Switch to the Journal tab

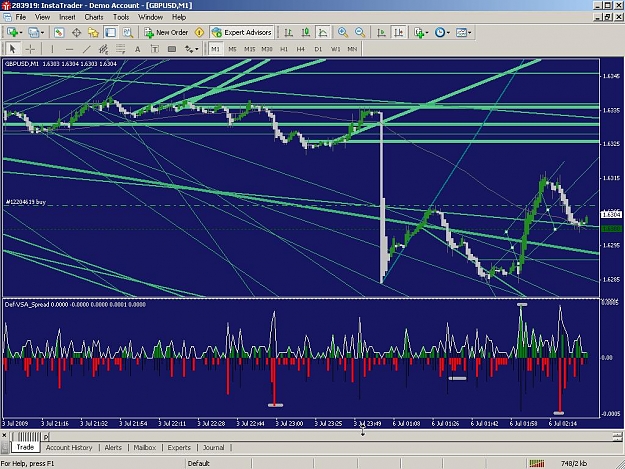point(214,447)
